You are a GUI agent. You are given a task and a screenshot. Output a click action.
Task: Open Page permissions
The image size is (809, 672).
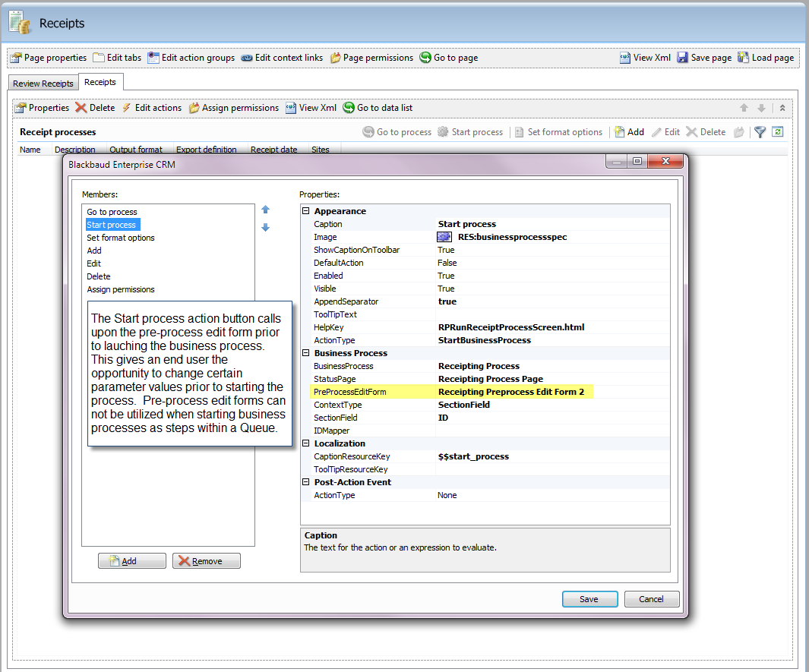click(x=371, y=58)
